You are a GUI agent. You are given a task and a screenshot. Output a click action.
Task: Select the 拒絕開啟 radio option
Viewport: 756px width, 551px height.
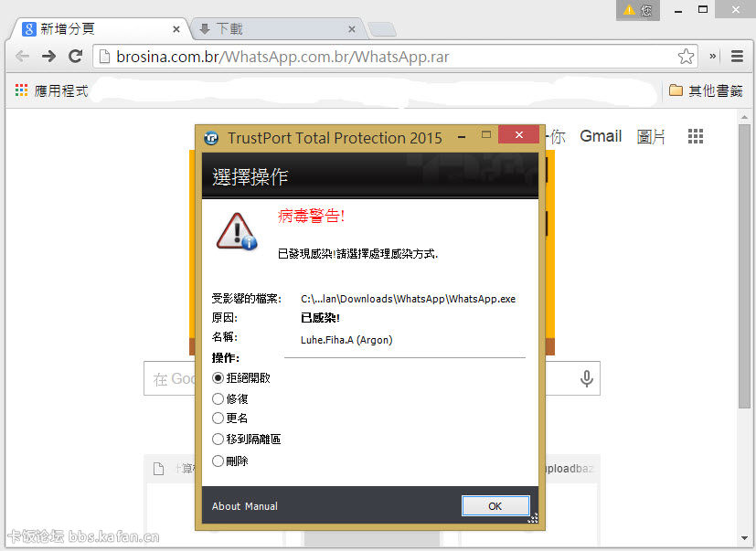tap(218, 377)
